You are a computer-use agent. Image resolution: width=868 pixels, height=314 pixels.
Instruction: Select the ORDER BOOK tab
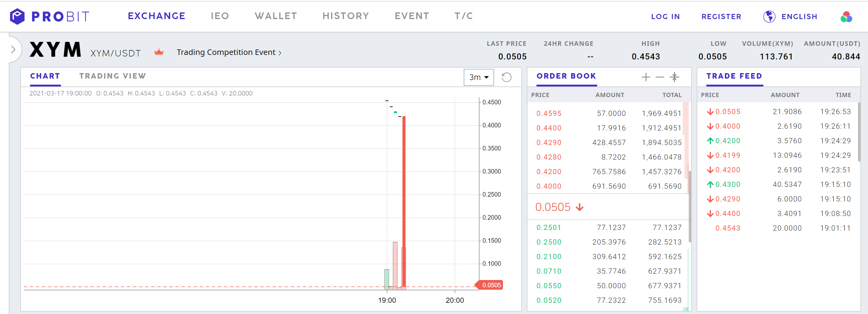(x=566, y=76)
